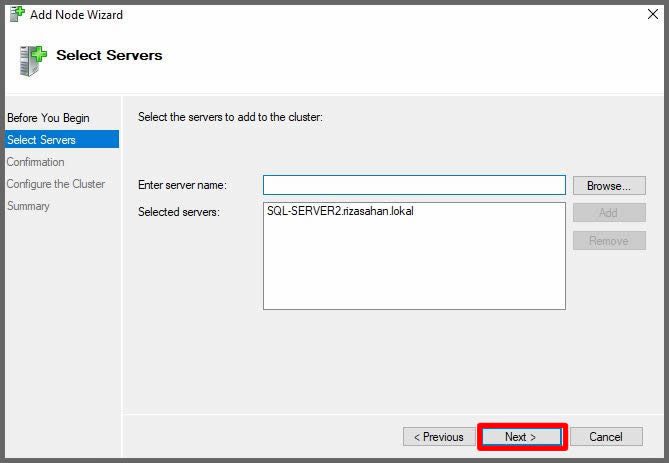Click the Remove button
This screenshot has width=669, height=463.
click(x=608, y=241)
